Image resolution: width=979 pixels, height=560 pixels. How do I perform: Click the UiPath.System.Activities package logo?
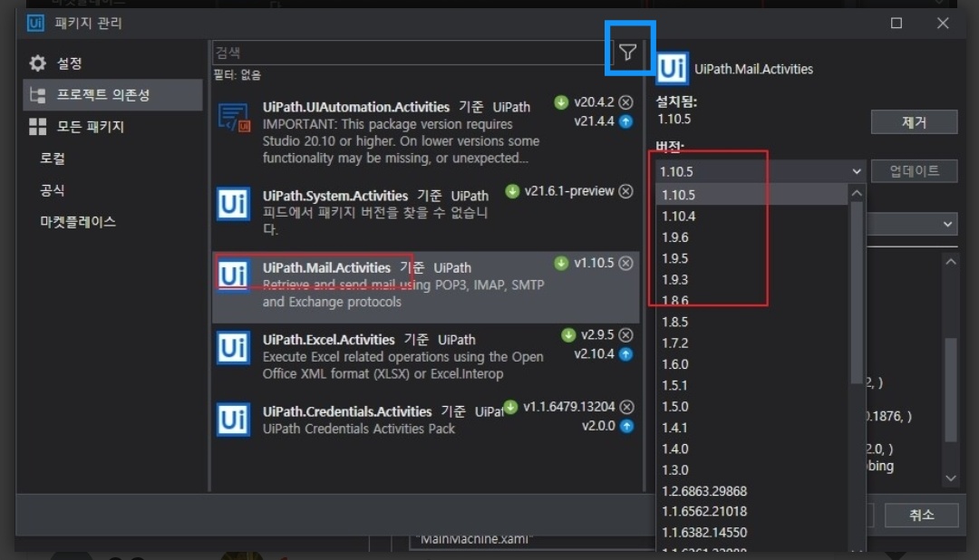pyautogui.click(x=234, y=204)
